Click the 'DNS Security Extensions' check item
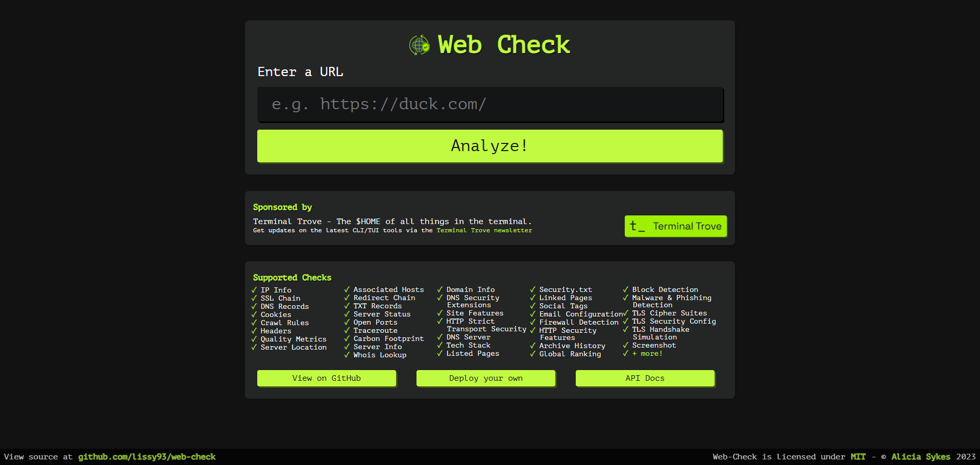The width and height of the screenshot is (980, 465). pyautogui.click(x=473, y=301)
